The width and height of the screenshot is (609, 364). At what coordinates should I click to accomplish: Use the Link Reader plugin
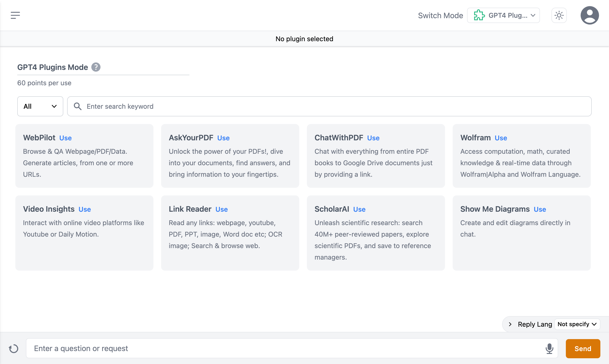[x=222, y=209]
